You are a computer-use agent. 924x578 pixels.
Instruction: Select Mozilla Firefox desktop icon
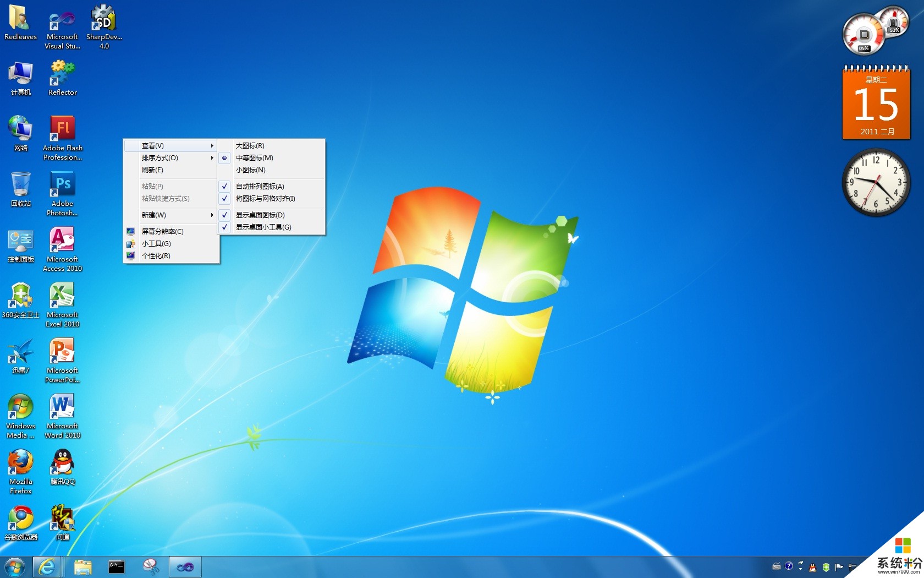click(20, 472)
